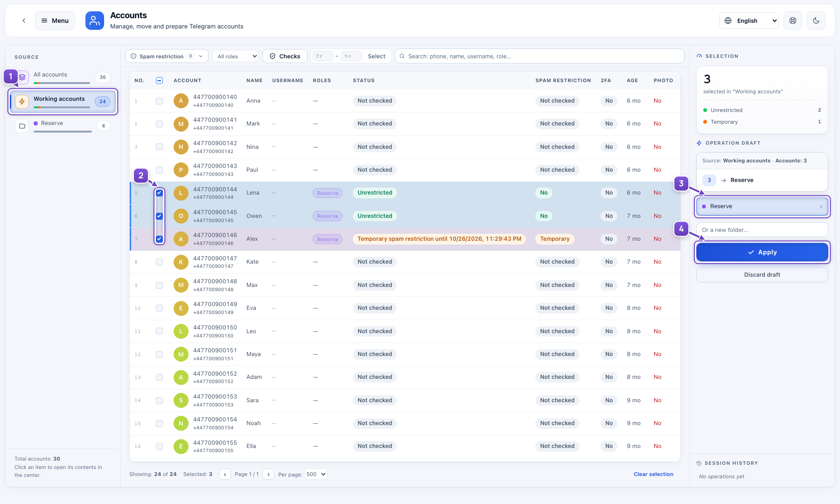
Task: Select Working accounts source
Action: (x=63, y=101)
